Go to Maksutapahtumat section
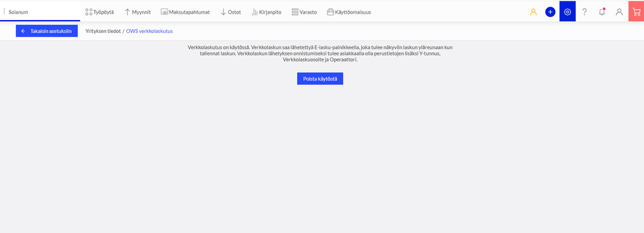The image size is (644, 233). coord(185,12)
